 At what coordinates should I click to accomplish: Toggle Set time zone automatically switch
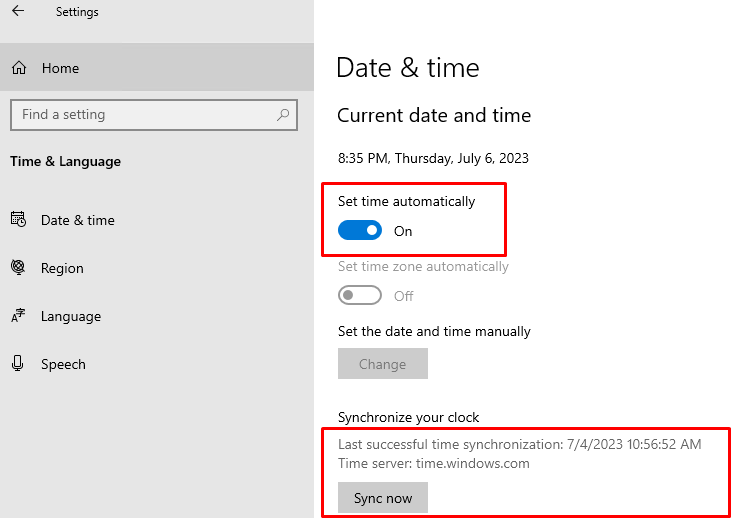(360, 296)
